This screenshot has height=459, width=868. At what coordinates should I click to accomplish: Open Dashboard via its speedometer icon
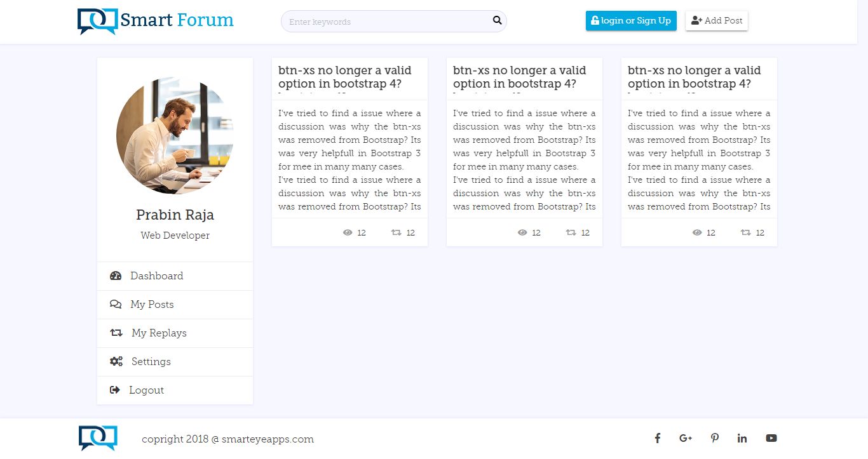(116, 276)
